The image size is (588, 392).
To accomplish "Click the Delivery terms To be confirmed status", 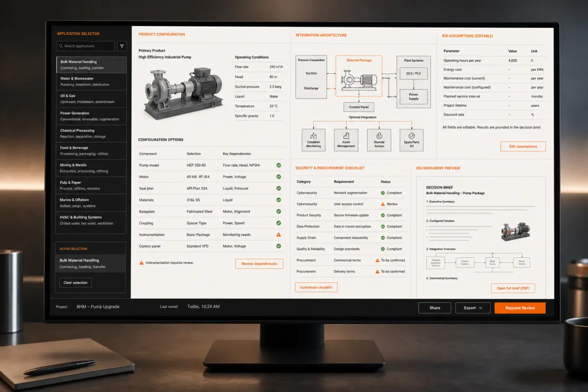I will [390, 271].
